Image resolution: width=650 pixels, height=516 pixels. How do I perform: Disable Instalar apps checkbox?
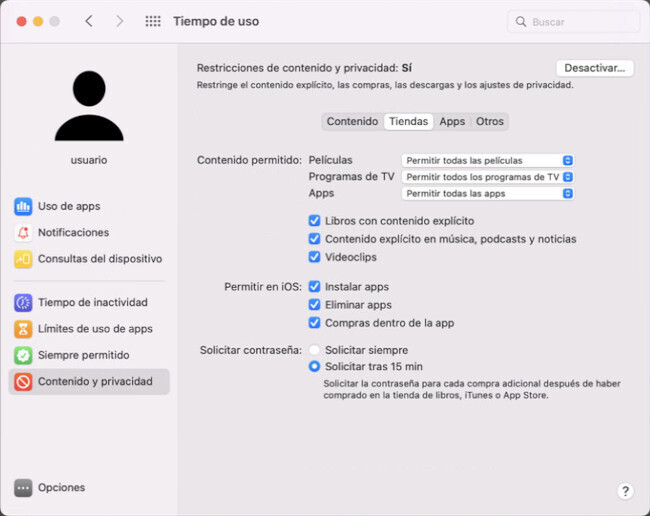tap(315, 287)
